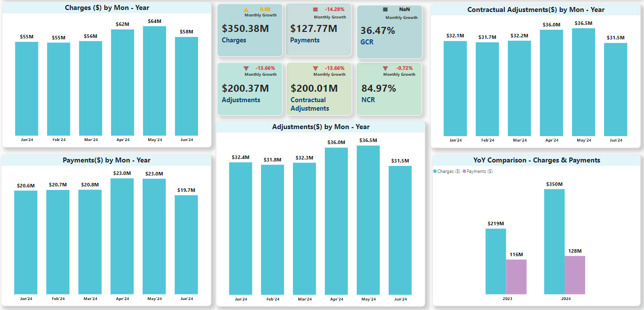Select the Apr'24 bar in Payments chart

(x=122, y=237)
